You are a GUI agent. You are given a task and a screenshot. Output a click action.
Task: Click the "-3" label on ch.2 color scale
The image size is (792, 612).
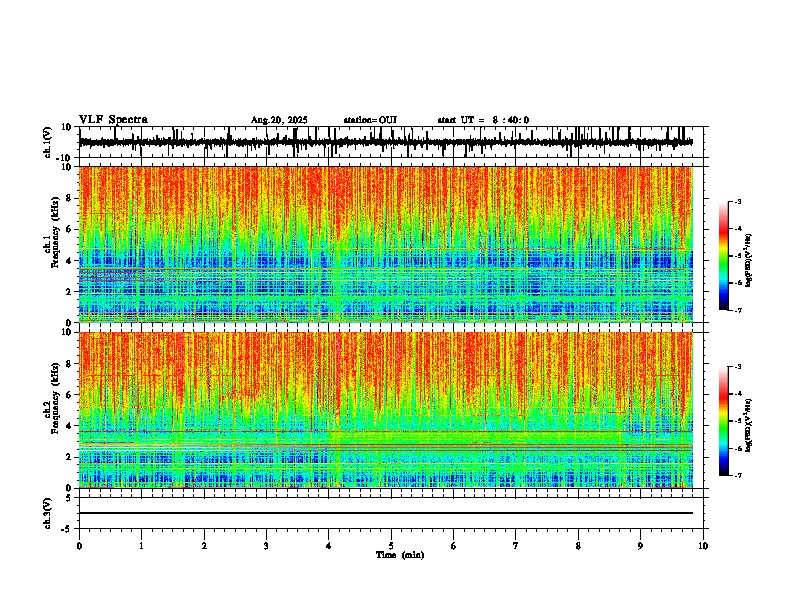tap(737, 367)
